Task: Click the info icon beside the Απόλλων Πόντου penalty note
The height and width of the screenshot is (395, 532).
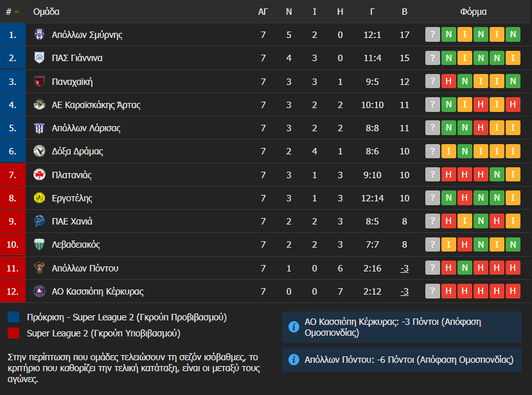Action: point(294,360)
